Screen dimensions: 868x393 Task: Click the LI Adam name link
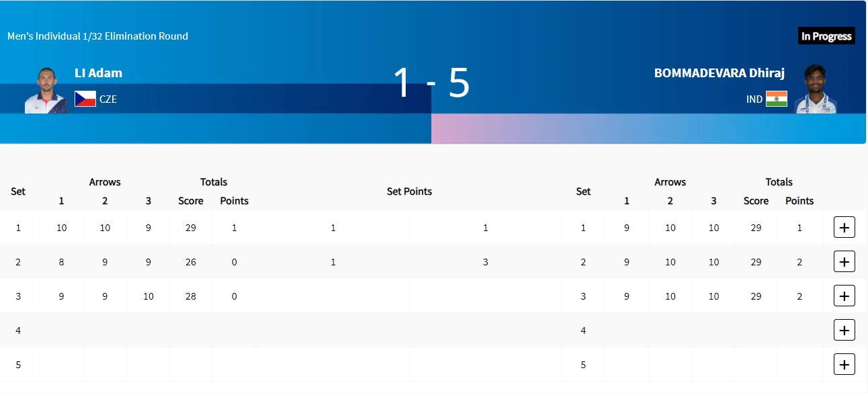[98, 73]
